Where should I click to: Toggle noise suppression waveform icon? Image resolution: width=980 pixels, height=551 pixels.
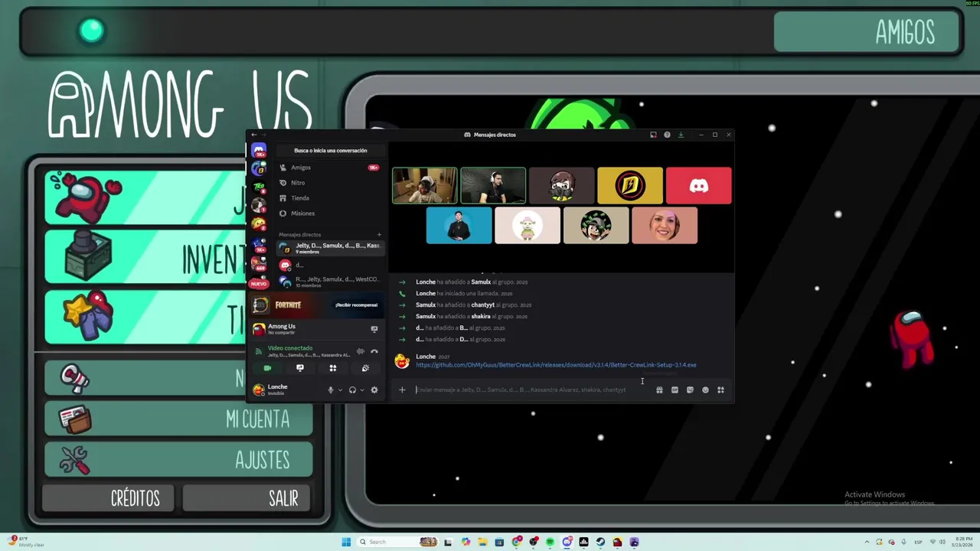(361, 351)
